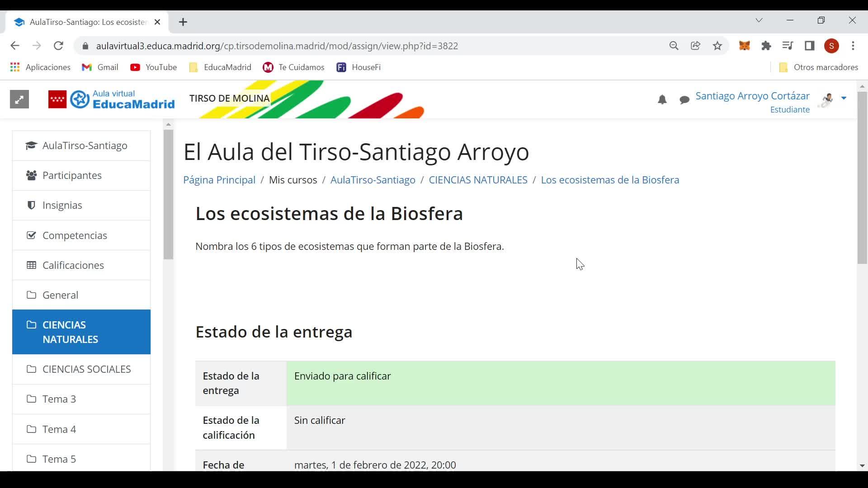Open the browser extensions puzzle icon
Viewport: 868px width, 488px height.
[x=766, y=46]
